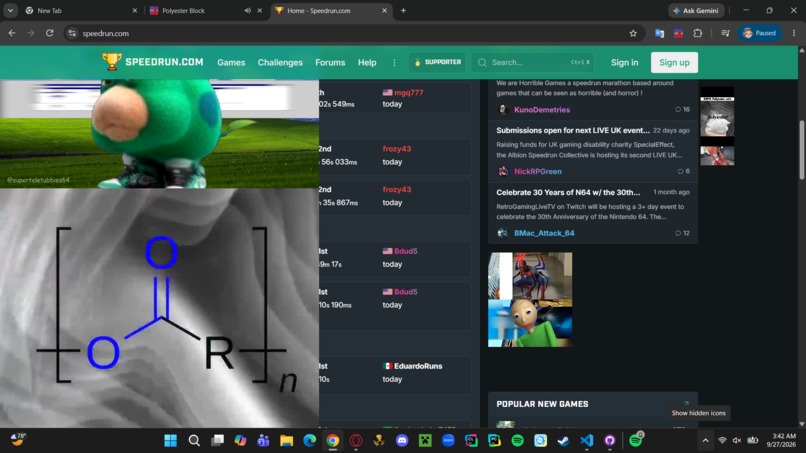This screenshot has height=453, width=806.
Task: Open Bdud5 profile on 9m 17s run
Action: pos(406,251)
